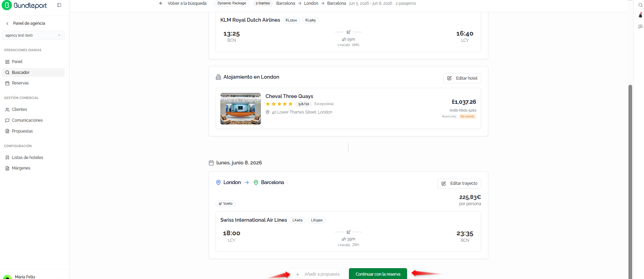This screenshot has height=279, width=644.
Task: Click the plane icon on Swiss flight
Action: coord(348,232)
